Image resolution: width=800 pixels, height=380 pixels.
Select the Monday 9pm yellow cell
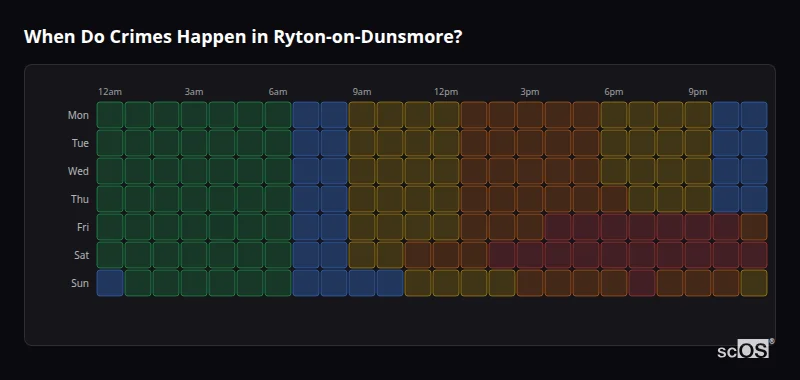[698, 115]
